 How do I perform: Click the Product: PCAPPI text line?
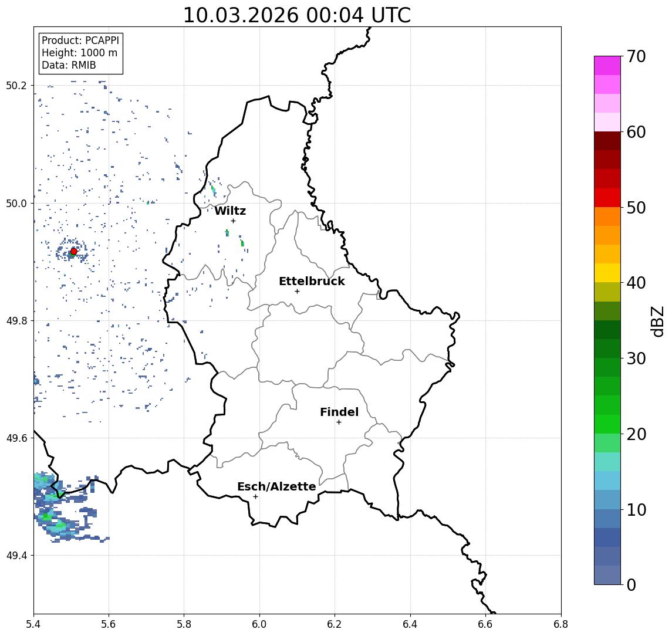coord(80,40)
